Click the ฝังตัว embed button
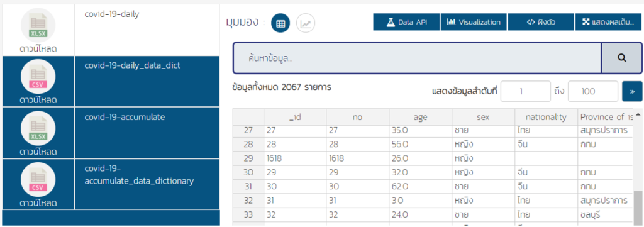This screenshot has height=227, width=644. 541,22
